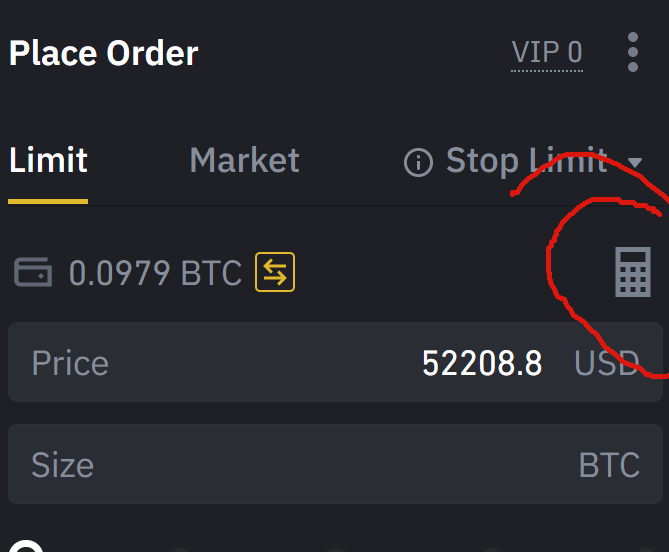Show the info icon for Stop Limit

(x=418, y=162)
